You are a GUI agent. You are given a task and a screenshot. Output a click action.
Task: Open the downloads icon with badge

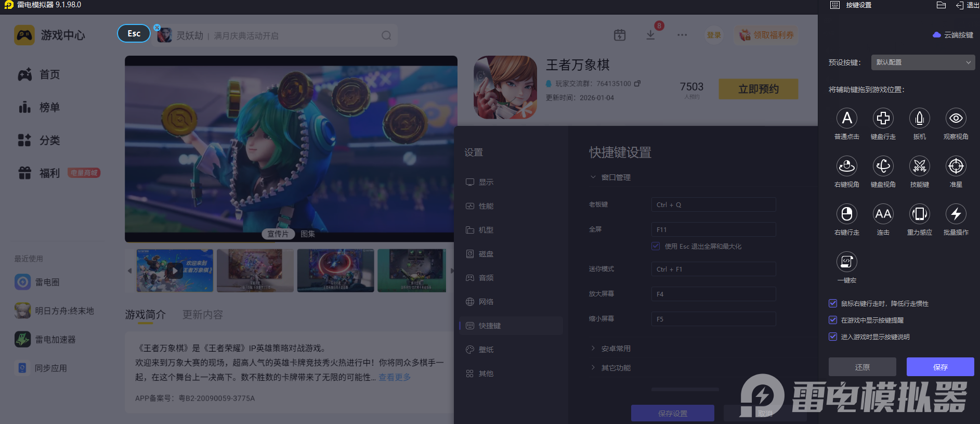point(650,35)
